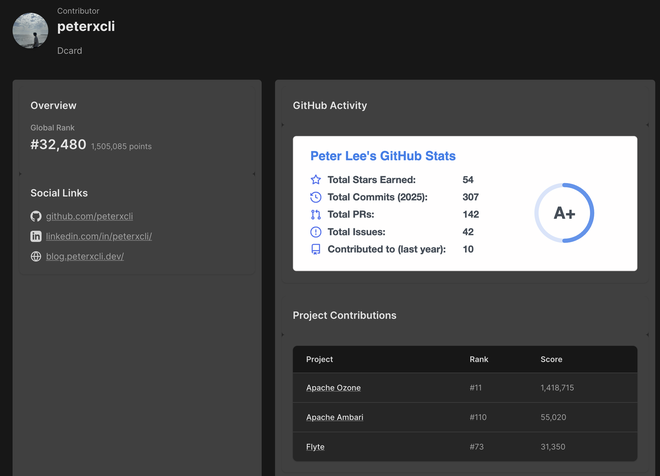Click the Global Rank label
Screen dimensions: 660x476
pyautogui.click(x=52, y=128)
